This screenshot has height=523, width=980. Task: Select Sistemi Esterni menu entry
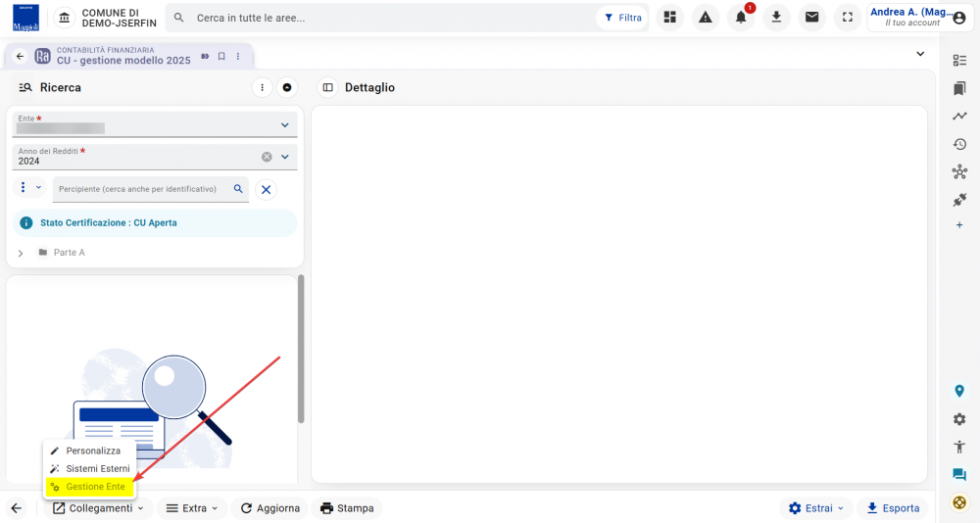(x=90, y=468)
